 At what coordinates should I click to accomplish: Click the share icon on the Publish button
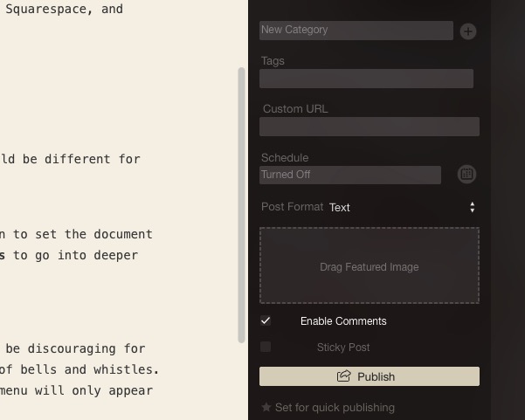point(344,376)
